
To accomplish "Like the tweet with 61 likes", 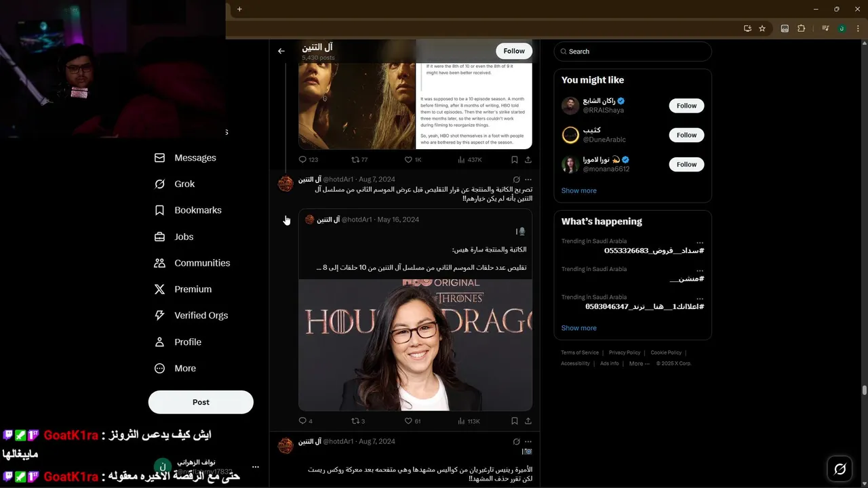I will (x=413, y=421).
